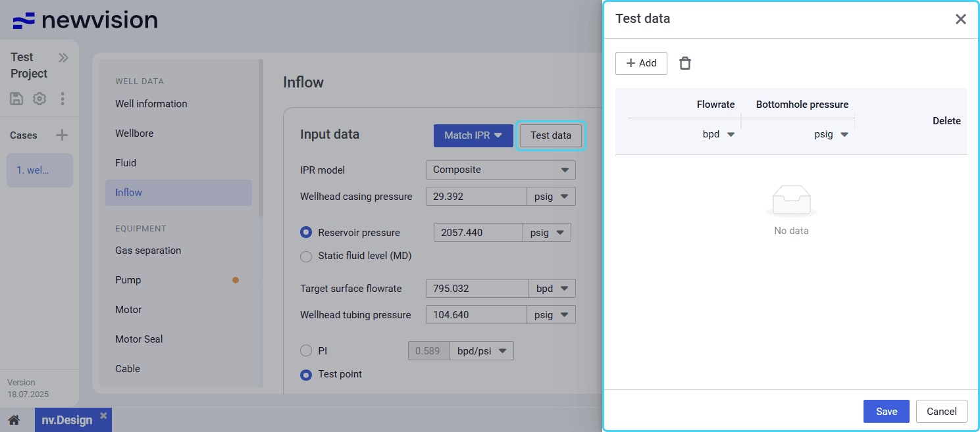Click the Target surface flowrate field
Screen dimensions: 980x432
477,289
